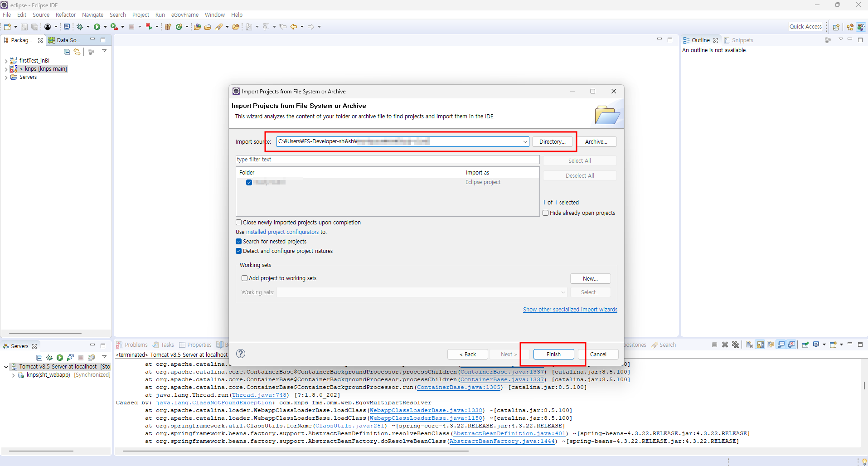Click the Open Type folder icon in toolbar
Image resolution: width=868 pixels, height=466 pixels.
[x=197, y=27]
